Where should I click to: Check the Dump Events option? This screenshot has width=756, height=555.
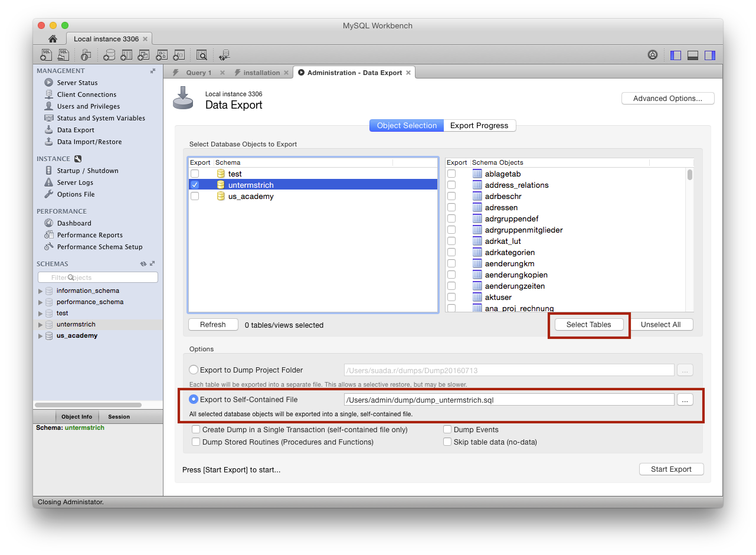tap(448, 430)
